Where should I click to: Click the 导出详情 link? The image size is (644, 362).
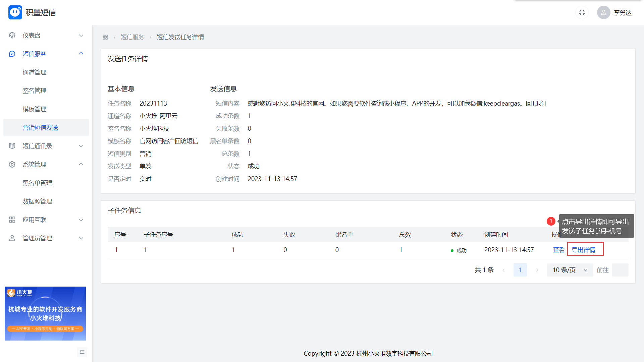pos(583,250)
